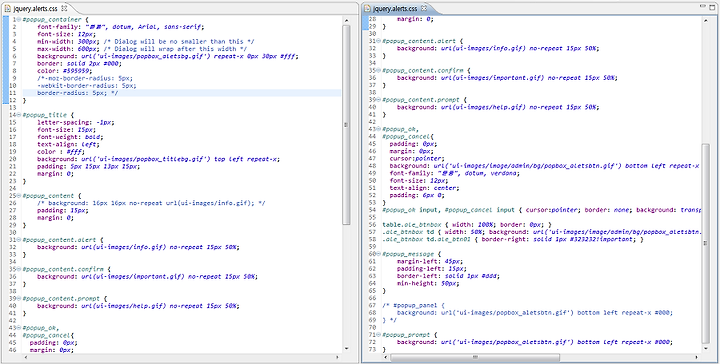Screen dimensions: 720x364
Task: Collapse the #popup_title rule fold marker
Action: coord(19,115)
